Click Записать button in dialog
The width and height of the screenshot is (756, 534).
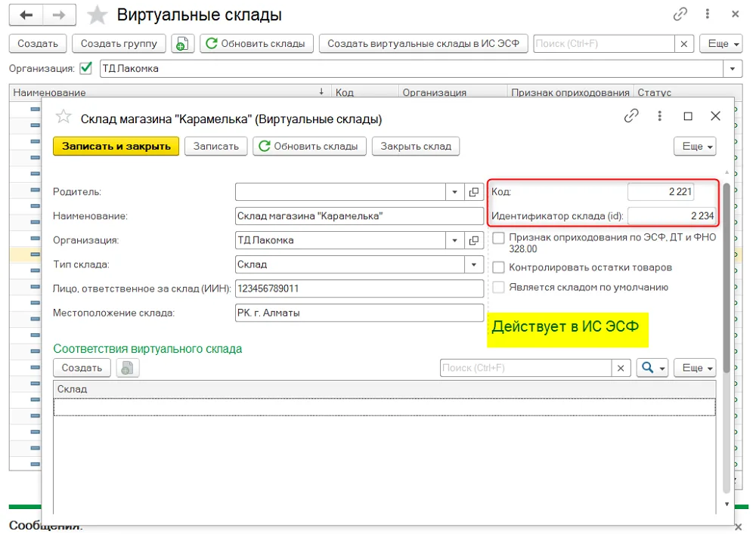[x=216, y=147]
